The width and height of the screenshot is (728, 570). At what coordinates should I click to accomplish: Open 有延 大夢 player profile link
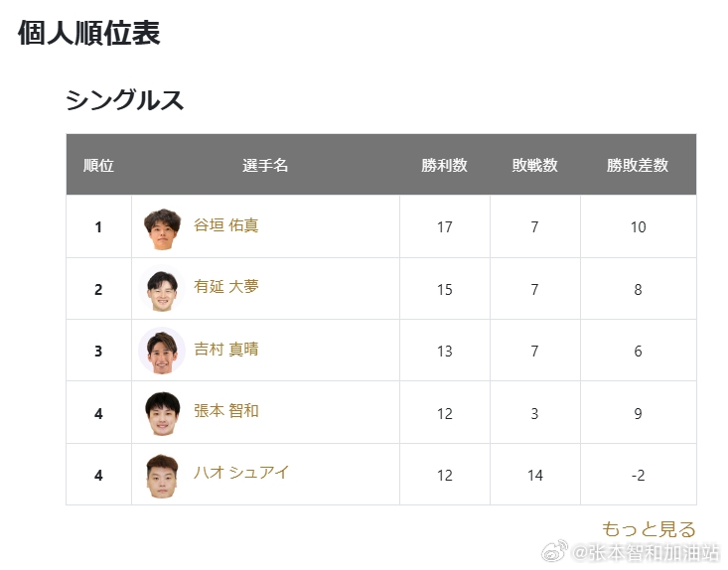tap(225, 287)
